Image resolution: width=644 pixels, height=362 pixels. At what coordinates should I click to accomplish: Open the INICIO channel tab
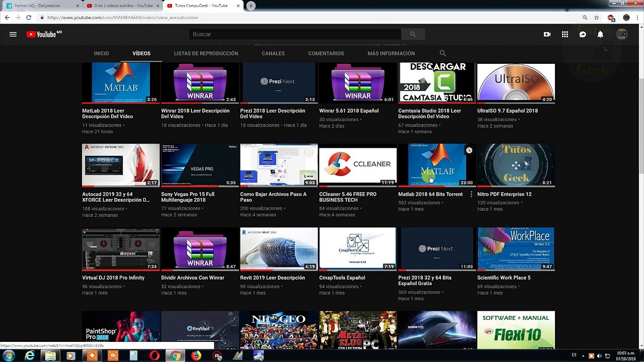click(101, 53)
